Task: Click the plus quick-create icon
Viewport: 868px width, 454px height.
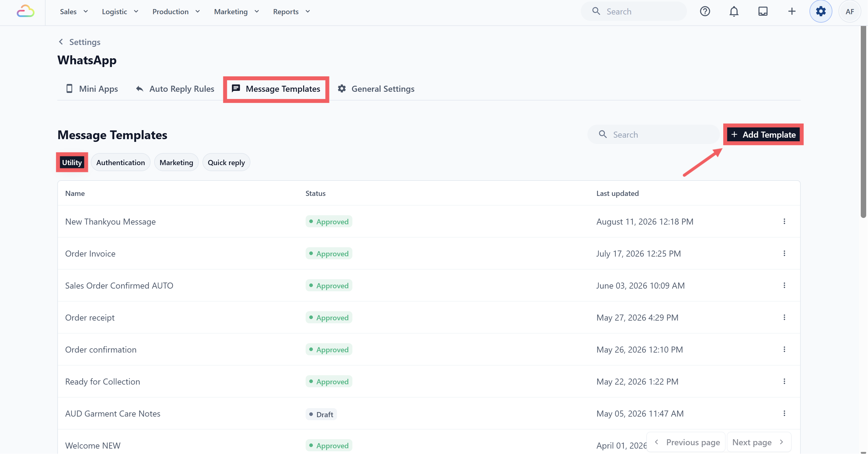Action: (x=791, y=11)
